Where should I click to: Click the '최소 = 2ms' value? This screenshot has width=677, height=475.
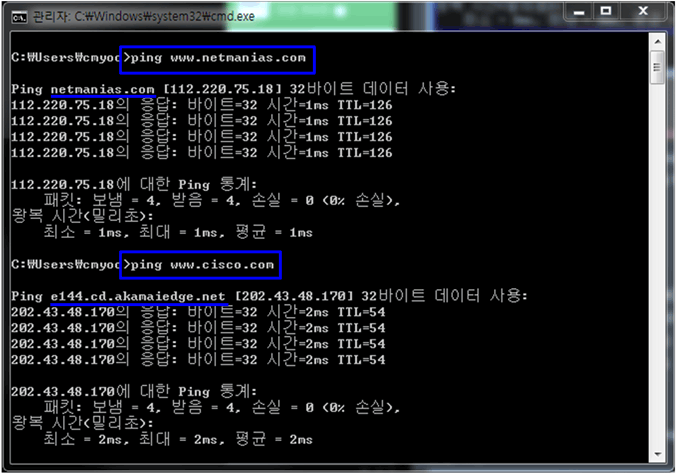(x=86, y=439)
